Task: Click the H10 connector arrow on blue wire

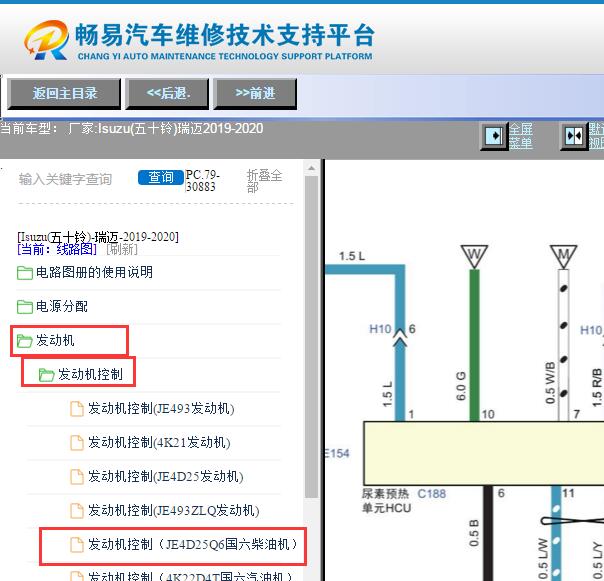Action: click(400, 336)
